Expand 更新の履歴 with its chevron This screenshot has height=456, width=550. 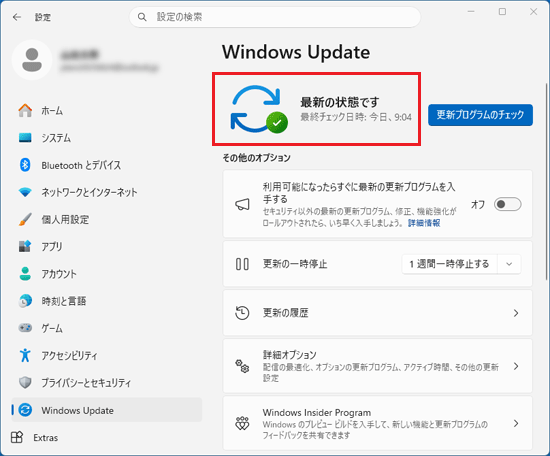[x=516, y=313]
